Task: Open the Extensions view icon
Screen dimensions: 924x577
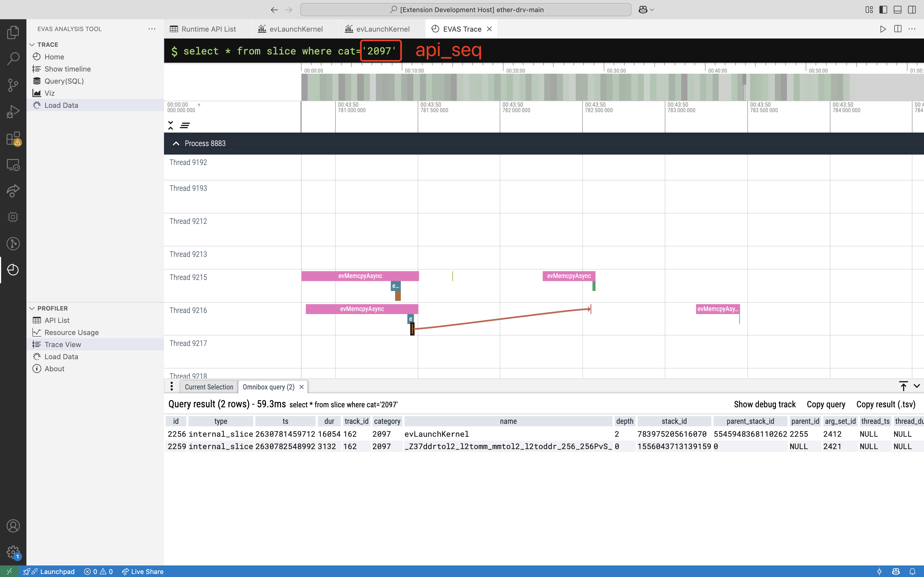Action: tap(13, 139)
